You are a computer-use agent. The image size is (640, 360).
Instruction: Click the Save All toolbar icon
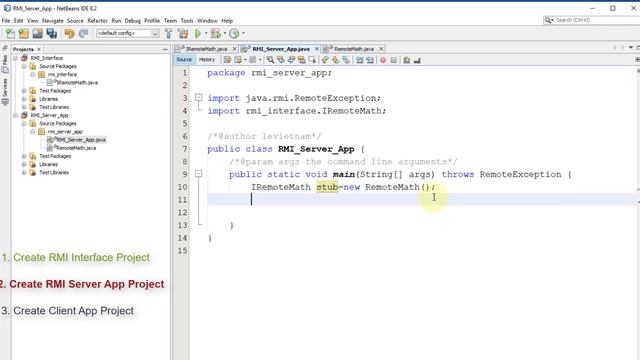coord(51,33)
